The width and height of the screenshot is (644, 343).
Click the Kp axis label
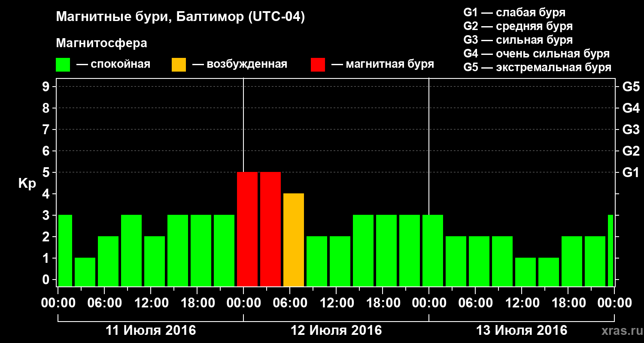27,184
